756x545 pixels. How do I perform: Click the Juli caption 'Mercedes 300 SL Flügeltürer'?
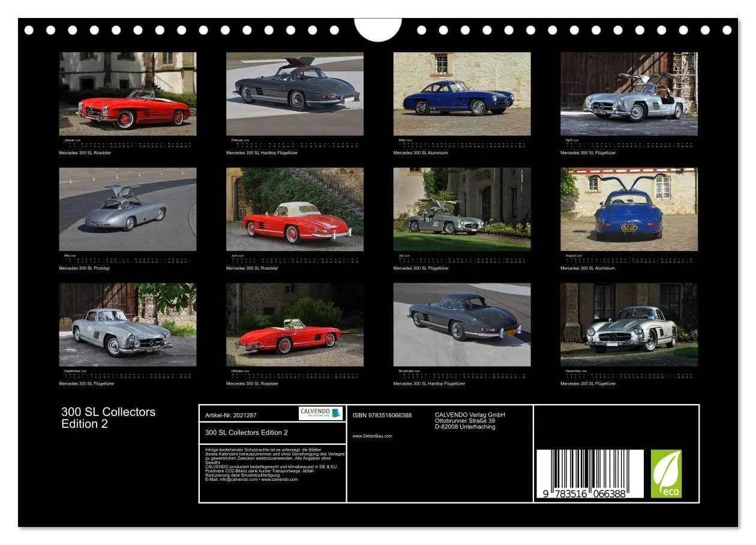coord(421,268)
